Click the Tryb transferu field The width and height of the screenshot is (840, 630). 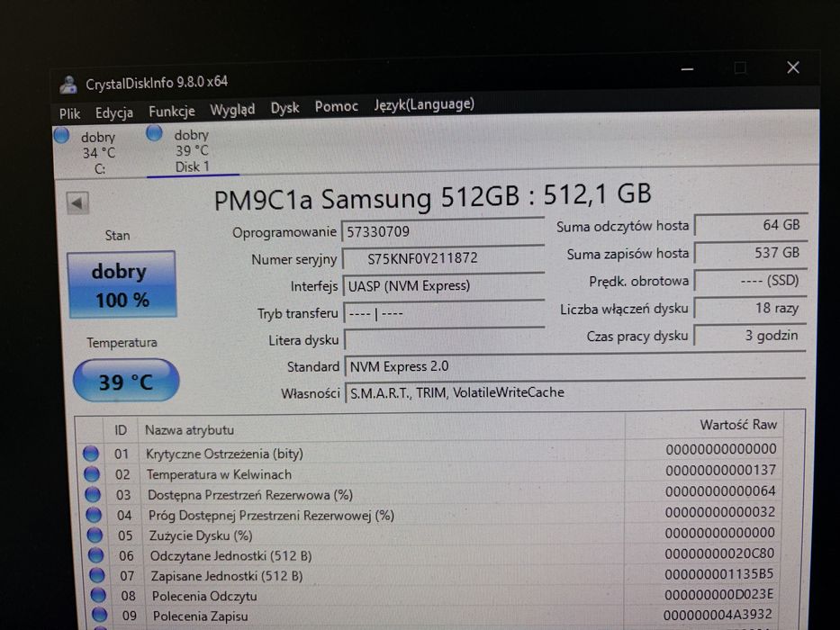click(444, 313)
